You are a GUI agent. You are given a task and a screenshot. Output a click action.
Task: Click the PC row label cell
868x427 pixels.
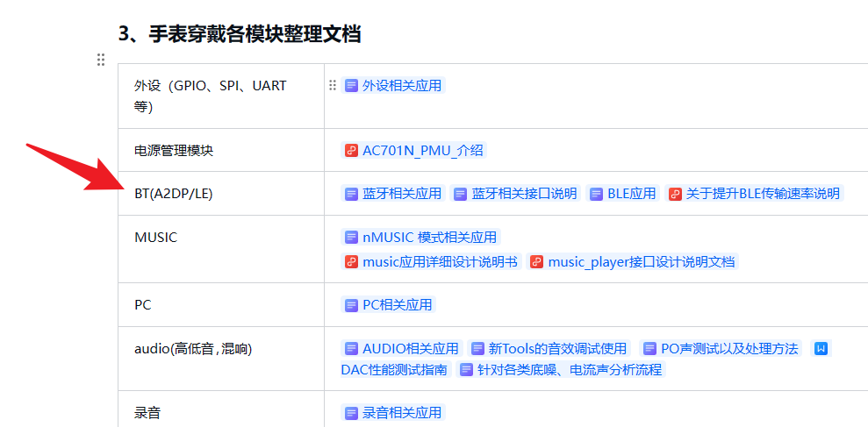221,305
